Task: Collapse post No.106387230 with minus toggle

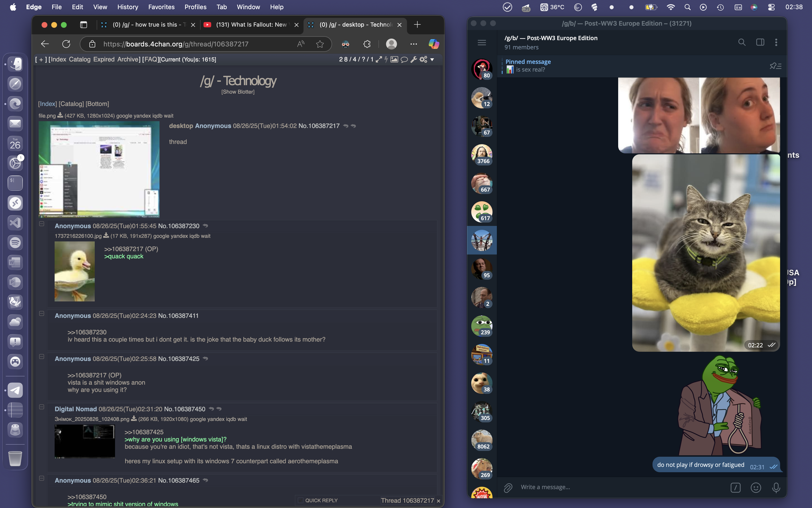Action: coord(42,224)
